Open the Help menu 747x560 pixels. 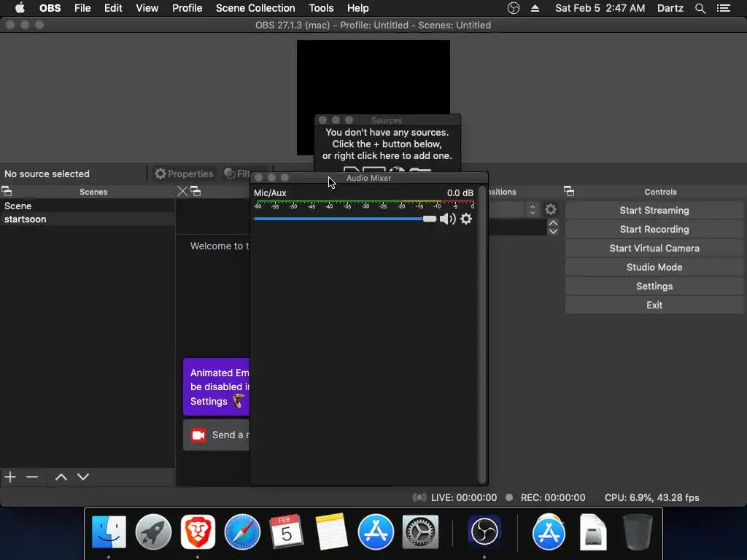click(357, 8)
